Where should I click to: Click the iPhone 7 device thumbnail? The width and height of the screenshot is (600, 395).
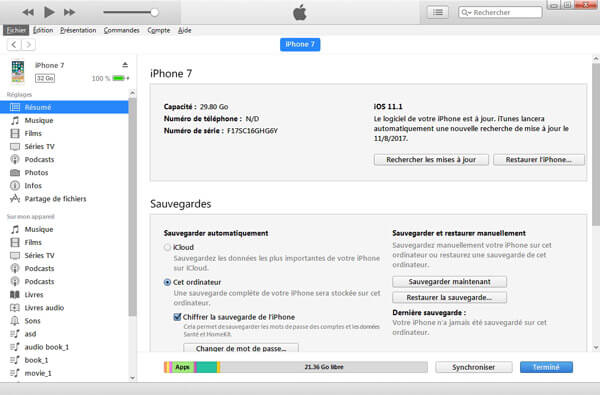[18, 71]
